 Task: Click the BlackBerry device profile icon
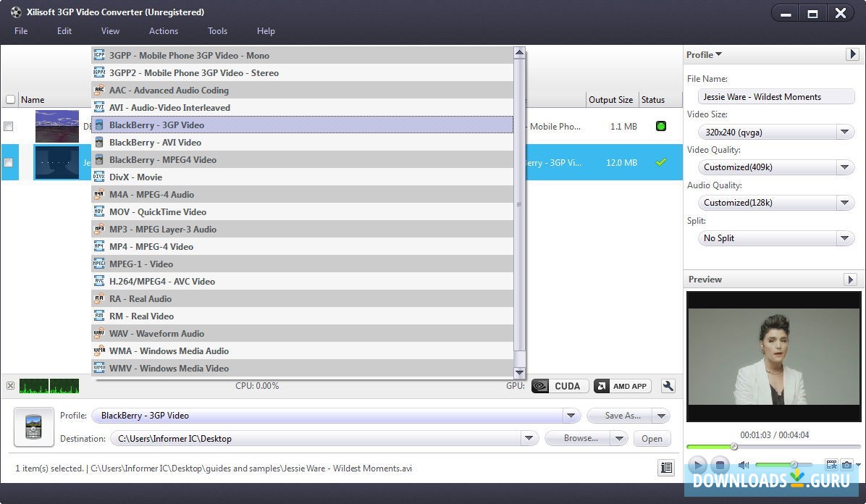click(x=33, y=427)
